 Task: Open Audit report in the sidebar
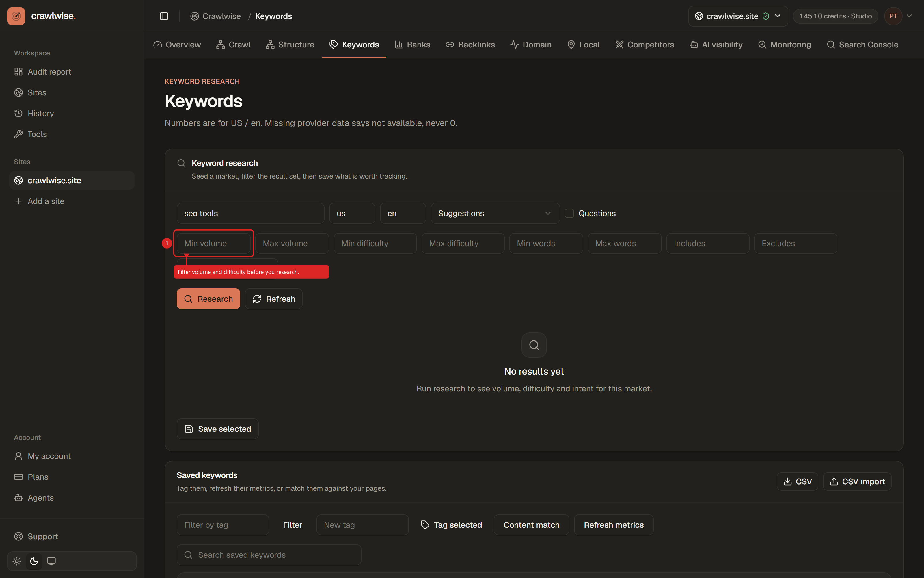pyautogui.click(x=72, y=72)
